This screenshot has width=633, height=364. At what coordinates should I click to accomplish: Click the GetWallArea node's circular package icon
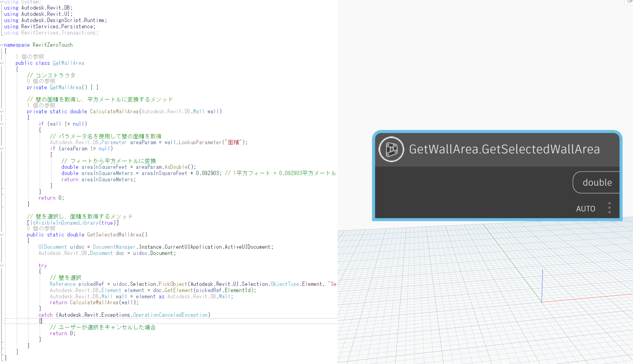click(391, 149)
